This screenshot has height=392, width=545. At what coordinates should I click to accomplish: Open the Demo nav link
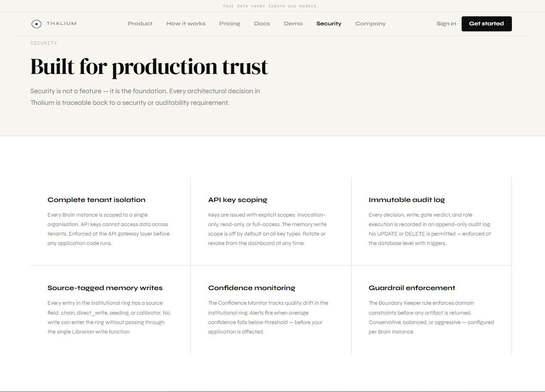pos(293,24)
